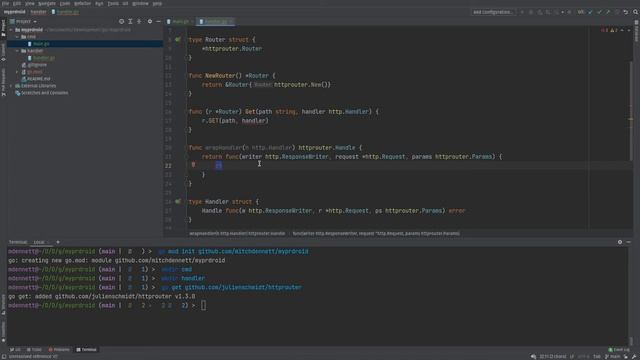Viewport: 640px width, 360px height.
Task: Open the main git branch selector in status bar
Action: click(612, 357)
